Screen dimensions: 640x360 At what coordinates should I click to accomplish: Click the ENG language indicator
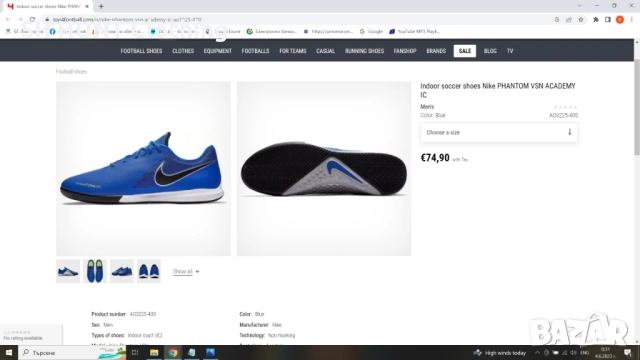tap(585, 353)
